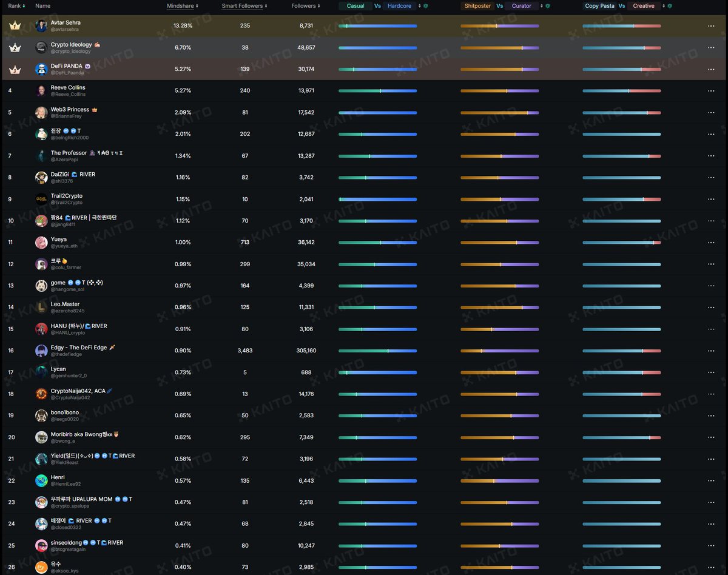Open the Reeve Collins name link
Screen dimensions: 728x575
(68, 88)
